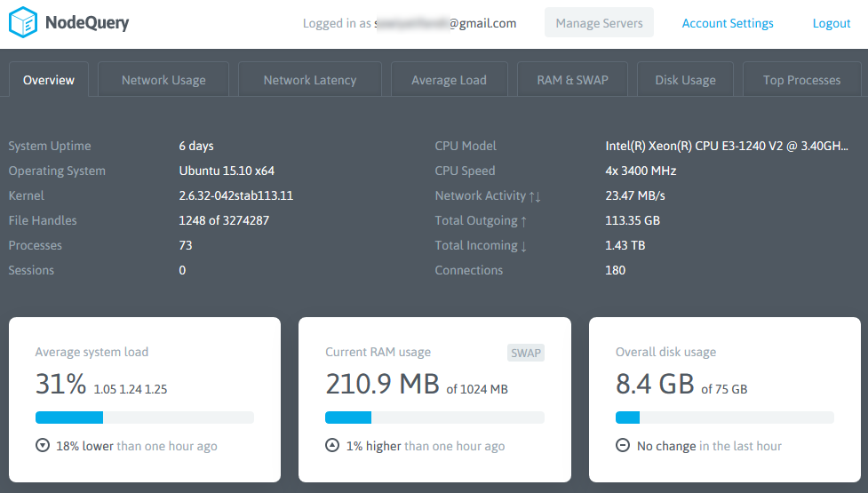This screenshot has width=868, height=493.
Task: Click 'File Handles' label
Action: tap(43, 220)
